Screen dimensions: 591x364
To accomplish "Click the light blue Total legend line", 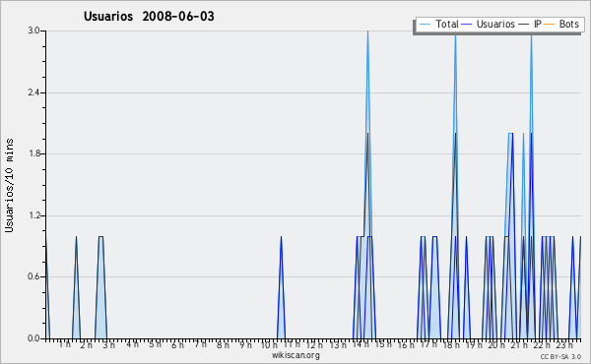I will (425, 25).
